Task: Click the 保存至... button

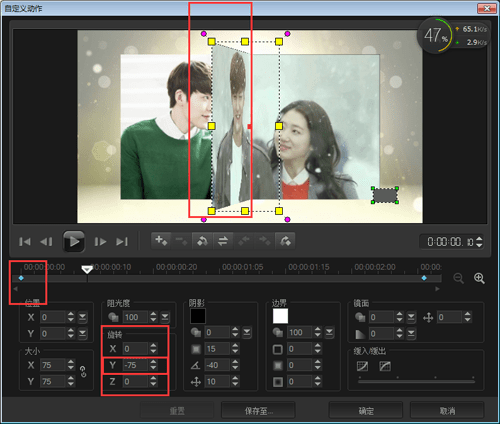Action: click(258, 411)
